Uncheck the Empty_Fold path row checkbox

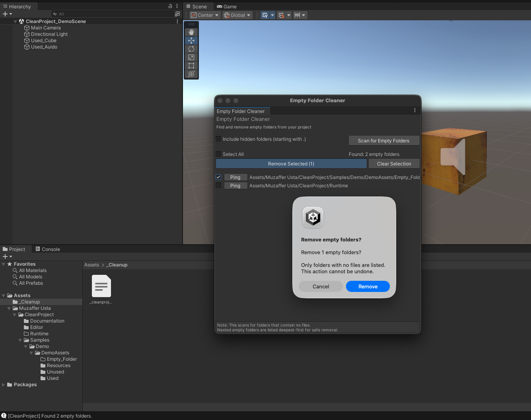coord(218,177)
